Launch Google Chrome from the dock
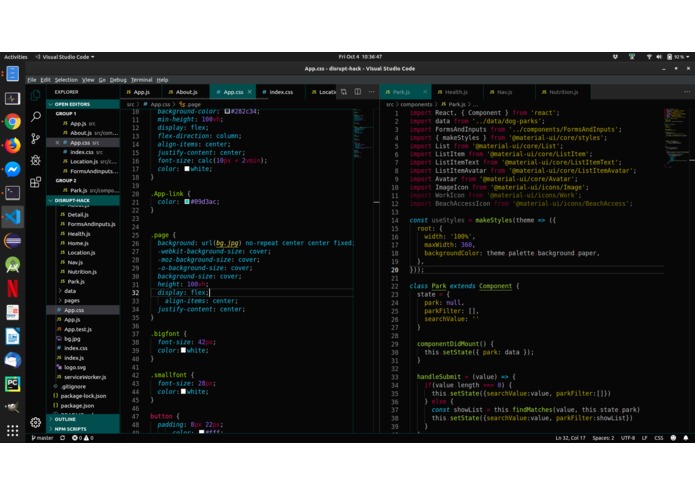Image resolution: width=695 pixels, height=494 pixels. coord(12,121)
